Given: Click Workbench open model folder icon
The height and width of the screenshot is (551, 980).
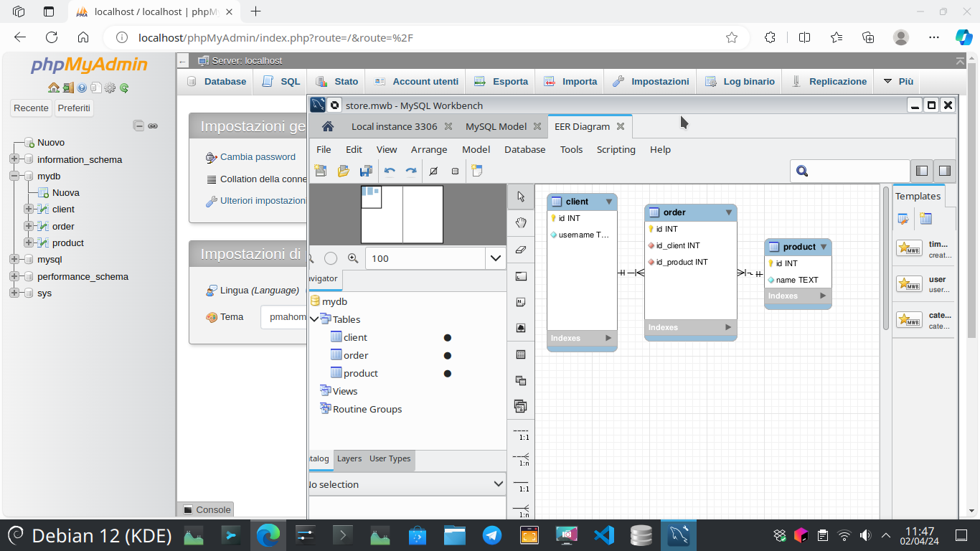Looking at the screenshot, I should point(343,171).
